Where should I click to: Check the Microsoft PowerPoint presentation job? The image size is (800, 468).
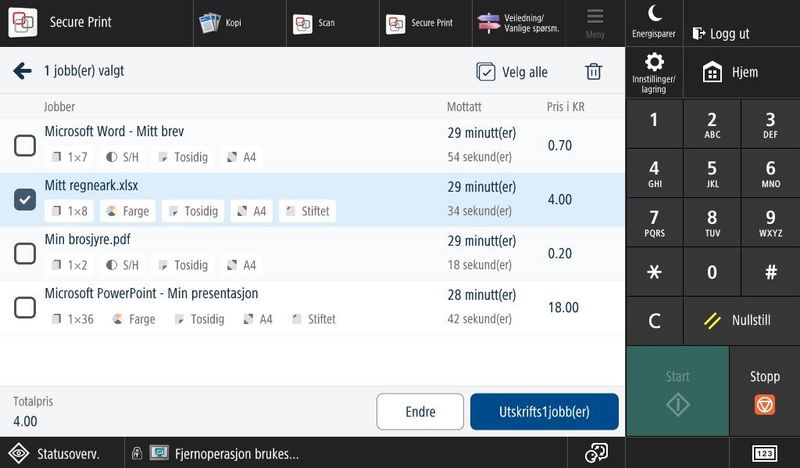[x=25, y=308]
